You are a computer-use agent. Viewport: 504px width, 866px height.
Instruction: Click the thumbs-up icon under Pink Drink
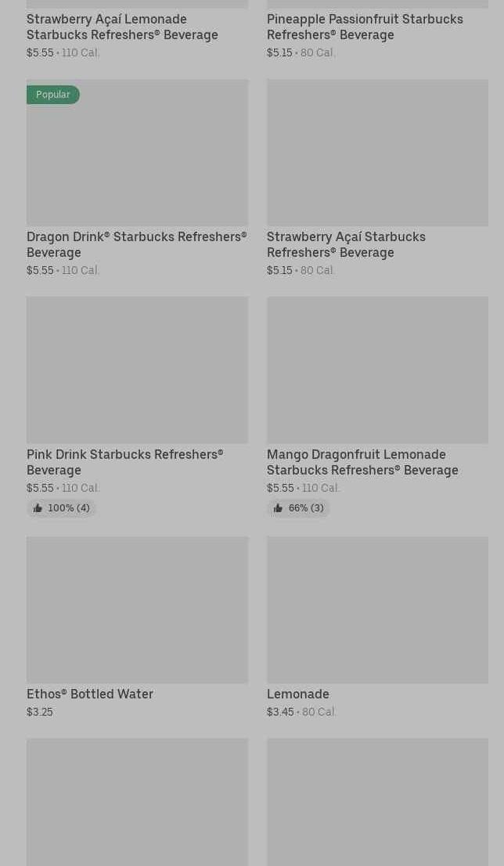click(x=38, y=508)
